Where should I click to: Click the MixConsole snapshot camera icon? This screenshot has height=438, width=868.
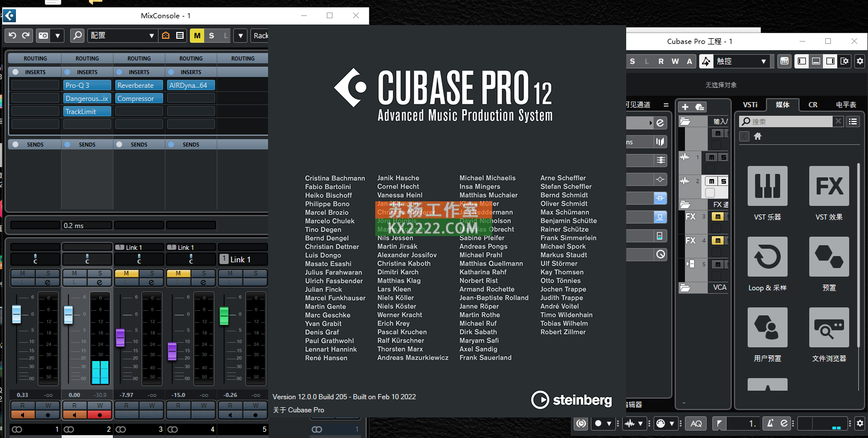coord(43,35)
